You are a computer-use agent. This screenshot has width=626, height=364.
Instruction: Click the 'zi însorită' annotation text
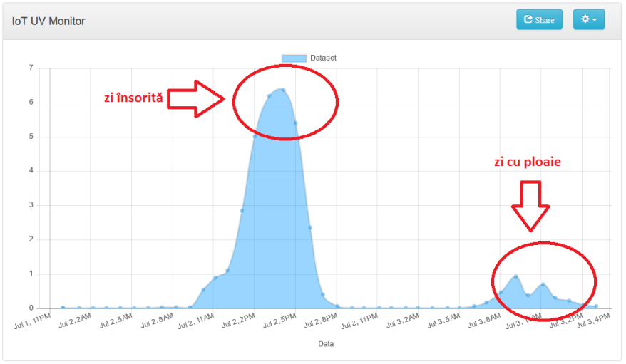coord(133,98)
